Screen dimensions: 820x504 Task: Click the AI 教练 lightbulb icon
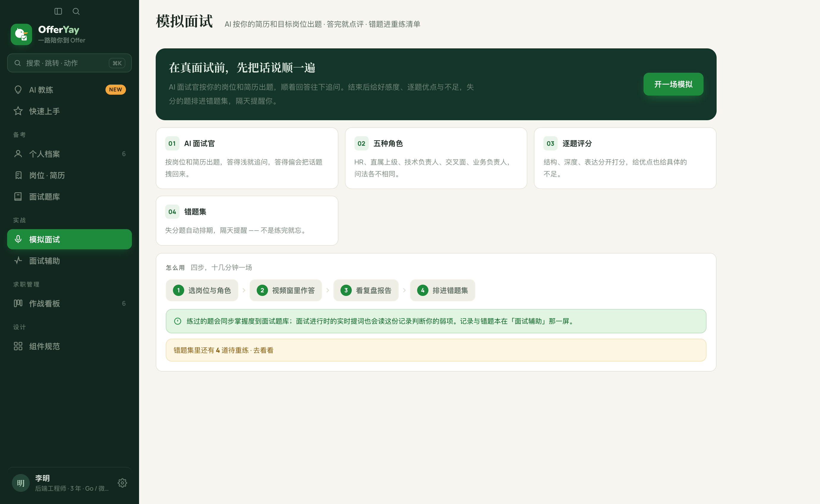18,90
